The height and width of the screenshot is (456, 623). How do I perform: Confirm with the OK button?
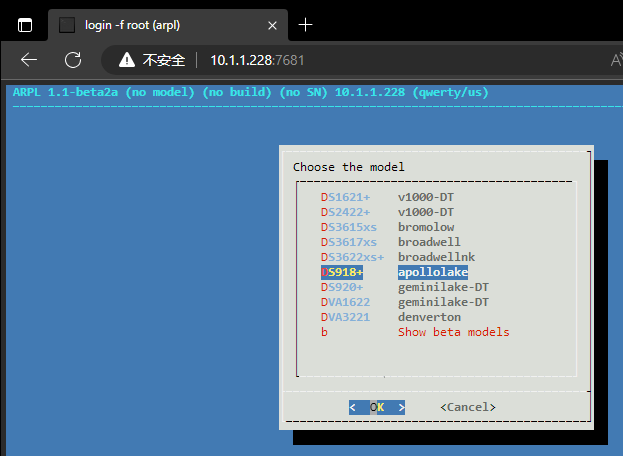[377, 408]
